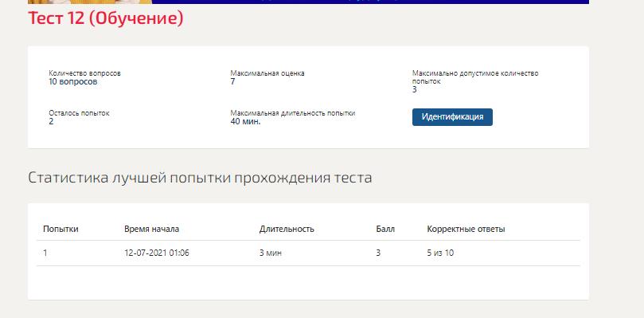Click the Длительность column header
Viewport: 644px width, 318px height.
pos(287,230)
